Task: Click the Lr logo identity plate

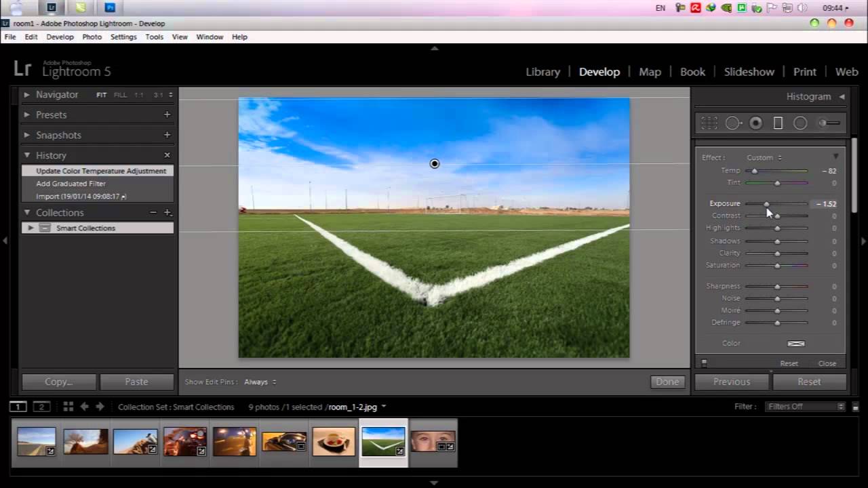Action: pyautogui.click(x=22, y=68)
